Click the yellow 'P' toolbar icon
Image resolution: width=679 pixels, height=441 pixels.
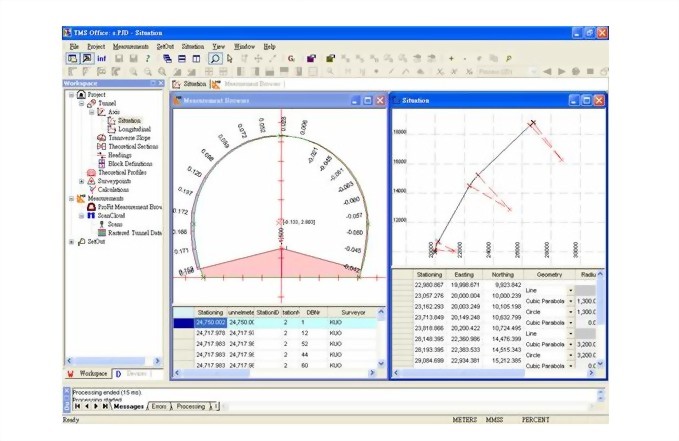click(x=508, y=58)
